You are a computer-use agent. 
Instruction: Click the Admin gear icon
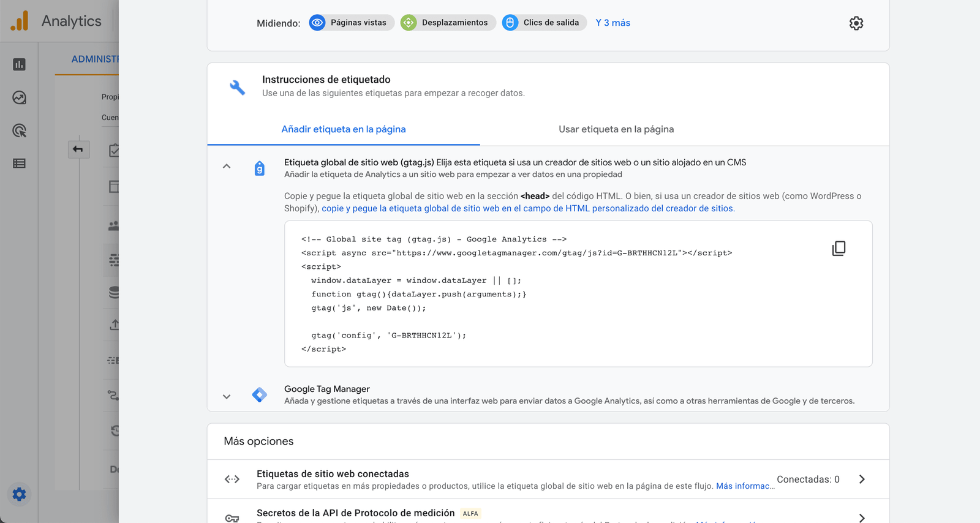coord(19,494)
